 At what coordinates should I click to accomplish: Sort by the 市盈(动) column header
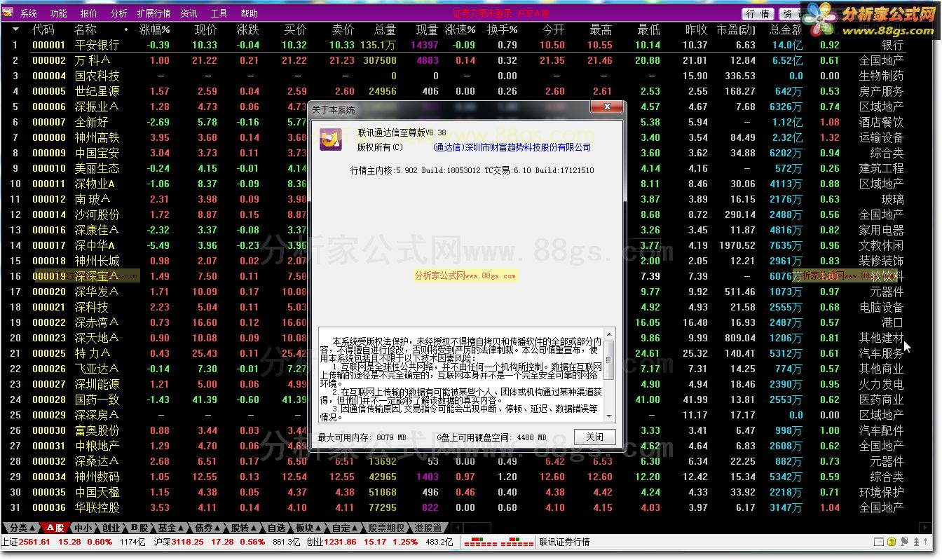click(736, 29)
